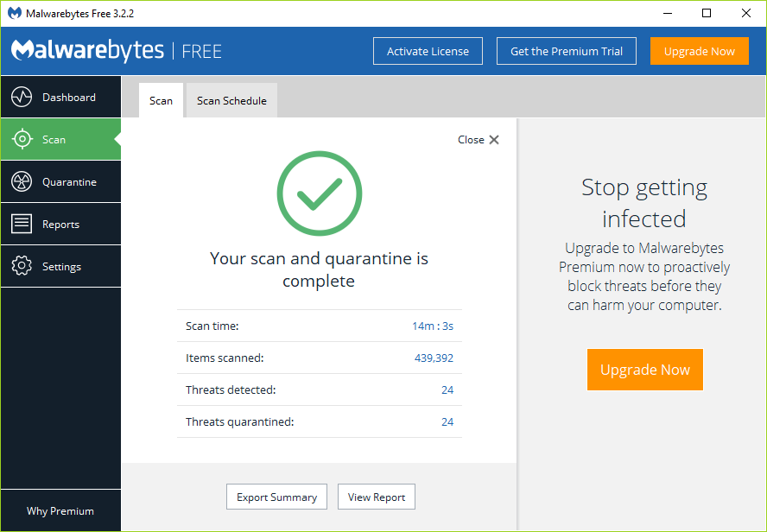This screenshot has height=532, width=767.
Task: Click the Malwarebytes logo in the header
Action: tap(86, 51)
